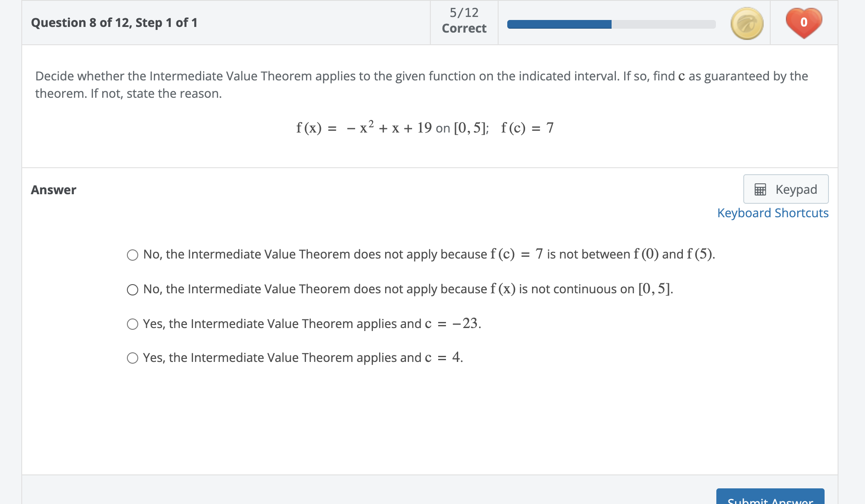The height and width of the screenshot is (504, 865).
Task: Select the answer with c = -23
Action: [x=132, y=323]
